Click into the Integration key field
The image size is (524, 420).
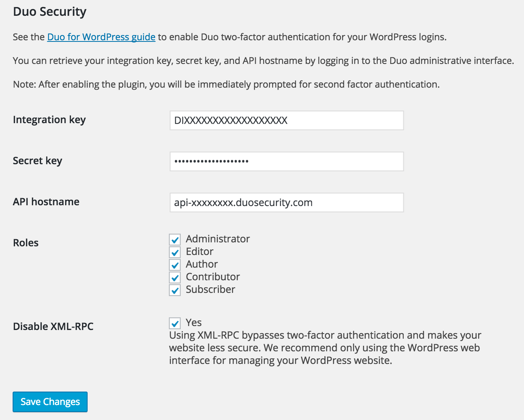point(286,120)
